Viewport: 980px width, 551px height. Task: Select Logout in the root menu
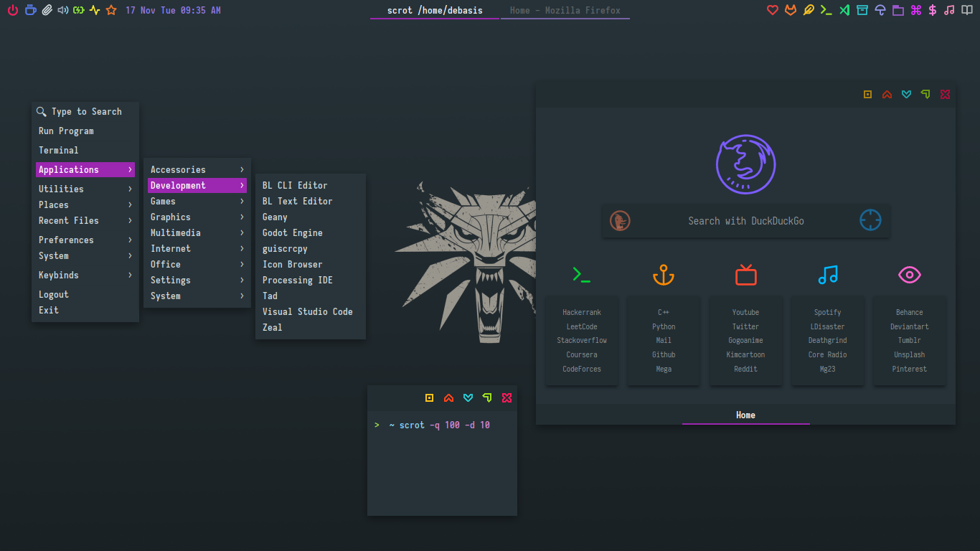pyautogui.click(x=85, y=294)
